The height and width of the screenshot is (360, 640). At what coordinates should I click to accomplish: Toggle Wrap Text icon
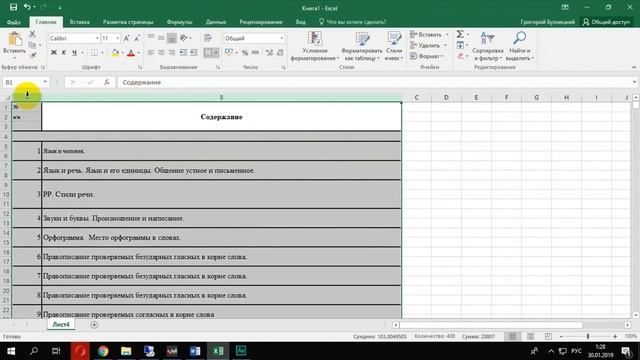208,38
